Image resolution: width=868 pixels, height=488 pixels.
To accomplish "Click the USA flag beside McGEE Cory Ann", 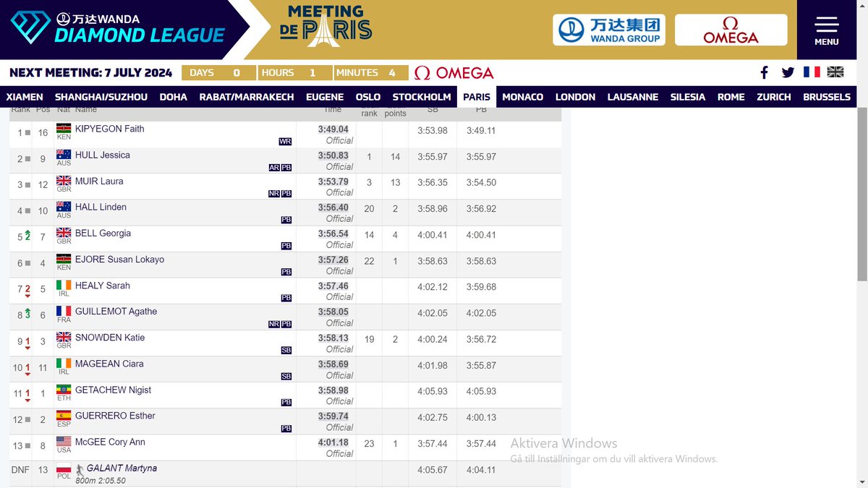I will (64, 442).
